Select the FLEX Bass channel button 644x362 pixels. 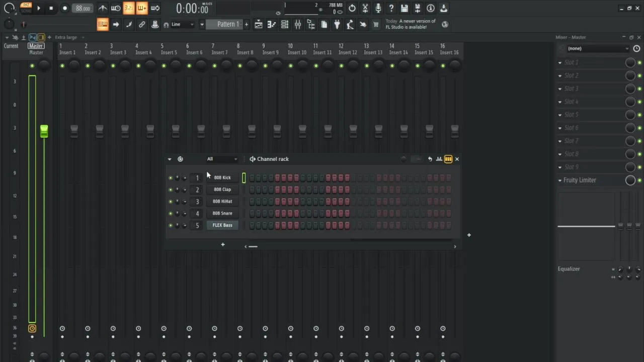pyautogui.click(x=222, y=225)
